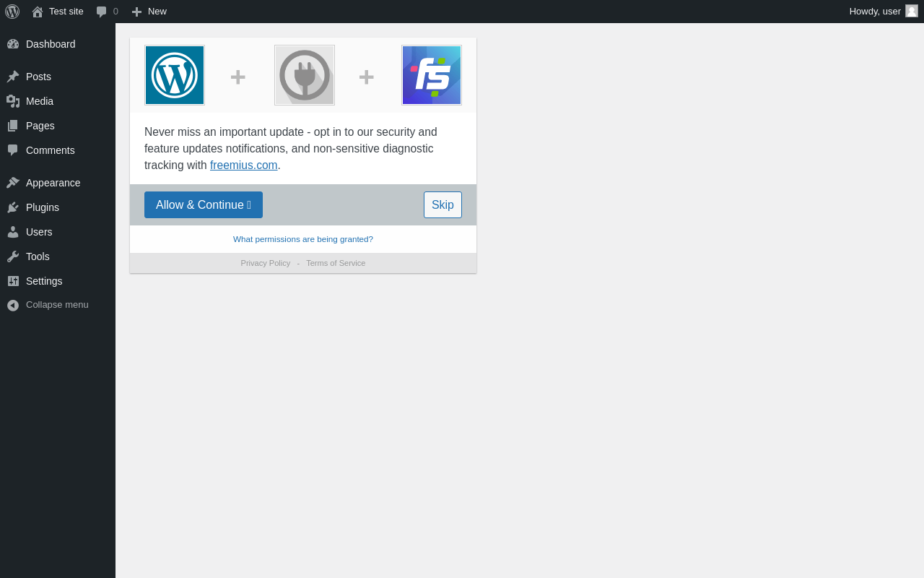Open the Howdy, user account menu
Image resolution: width=924 pixels, height=578 pixels.
point(884,12)
